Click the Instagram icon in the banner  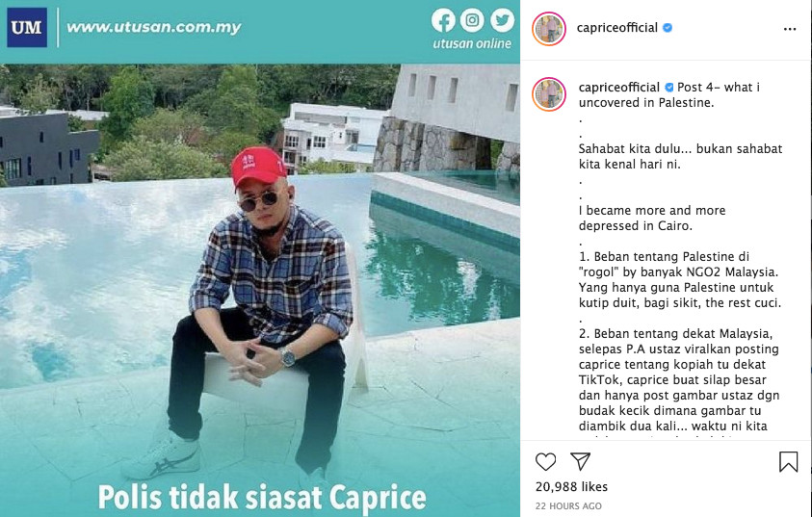click(x=472, y=20)
